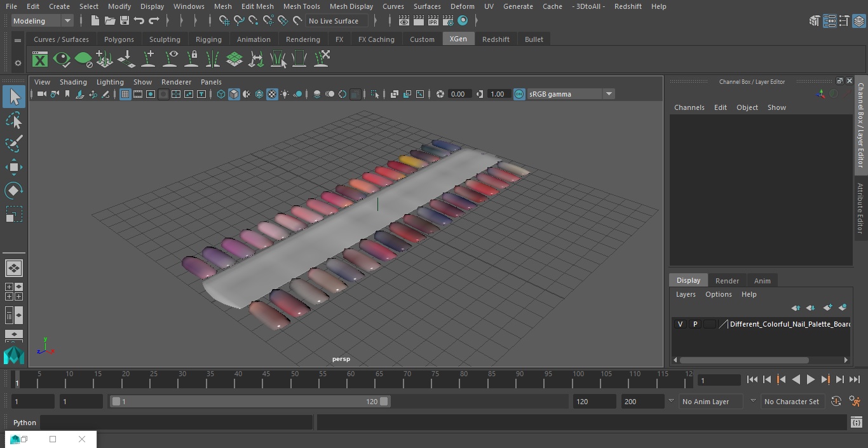Activate the Rotate tool
This screenshot has width=868, height=448.
click(x=14, y=191)
